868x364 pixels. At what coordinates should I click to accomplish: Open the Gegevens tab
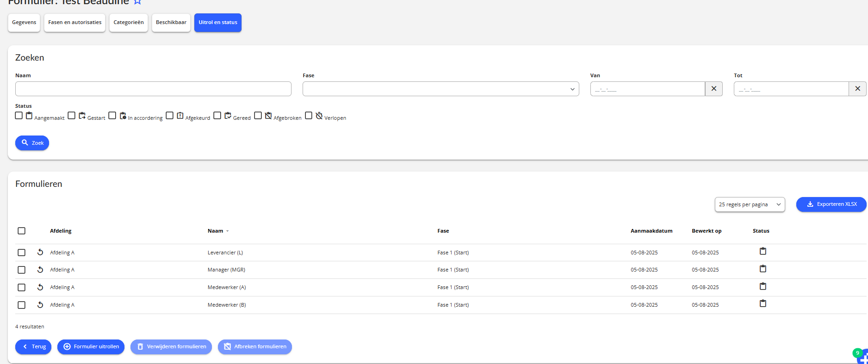pos(24,23)
